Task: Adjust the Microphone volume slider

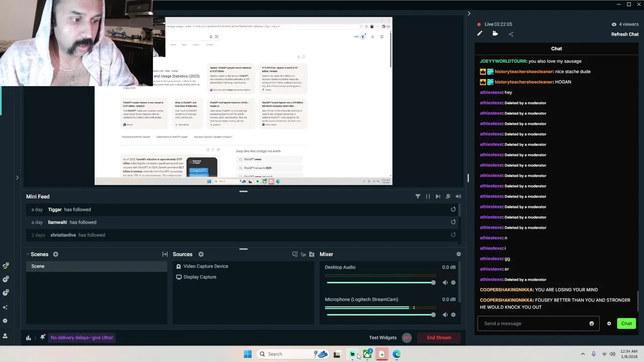Action: pos(380,315)
